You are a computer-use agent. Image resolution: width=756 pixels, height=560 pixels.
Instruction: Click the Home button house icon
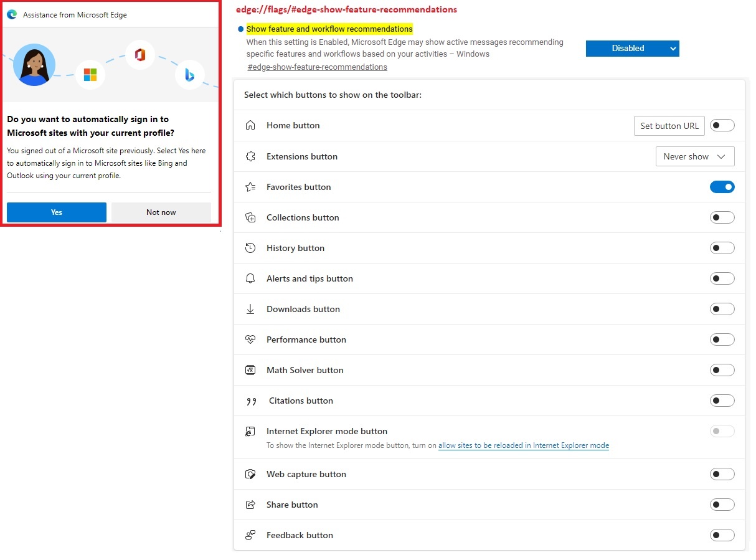tap(250, 125)
